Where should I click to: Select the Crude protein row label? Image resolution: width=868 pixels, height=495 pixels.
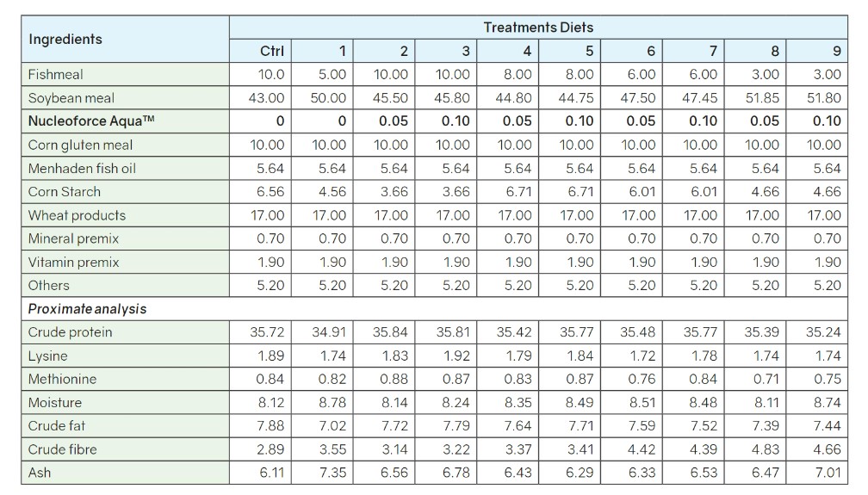point(70,332)
